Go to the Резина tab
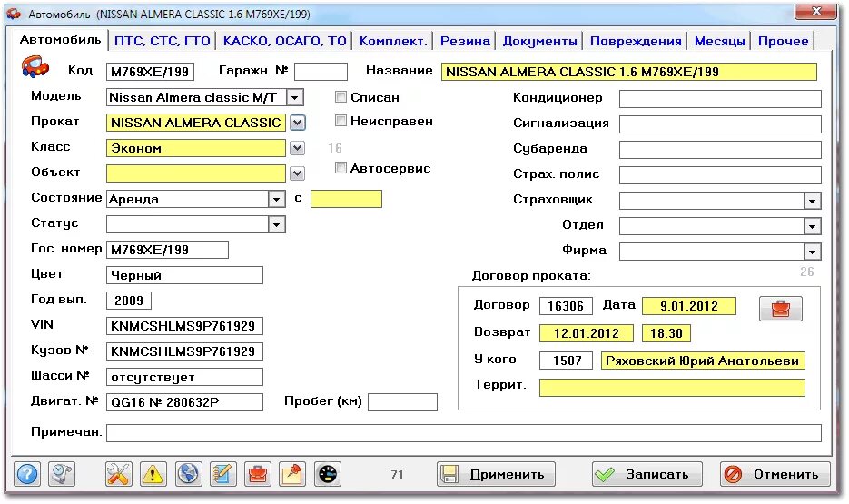The width and height of the screenshot is (849, 504). 465,41
